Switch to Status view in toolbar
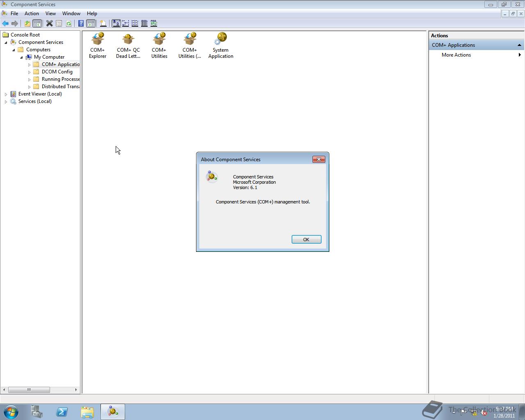525x420 pixels. [x=154, y=23]
